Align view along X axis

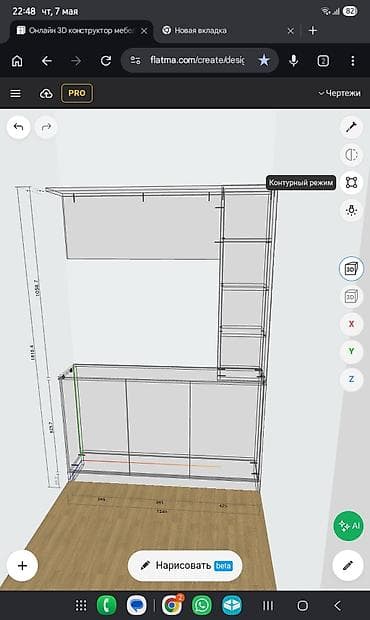(351, 324)
